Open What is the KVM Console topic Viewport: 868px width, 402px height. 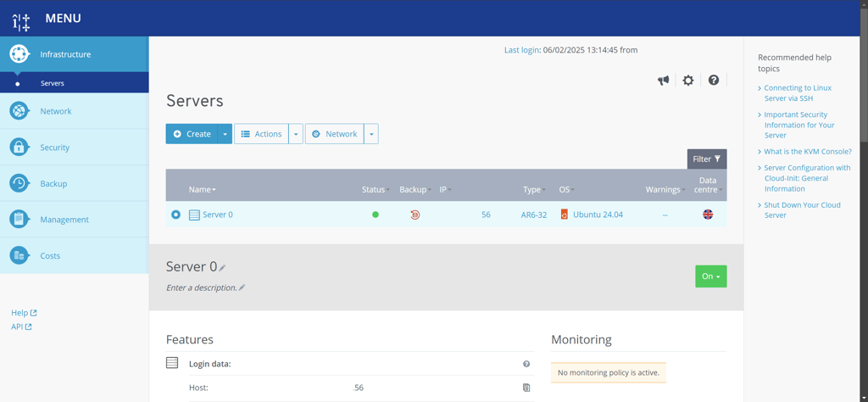pos(808,151)
